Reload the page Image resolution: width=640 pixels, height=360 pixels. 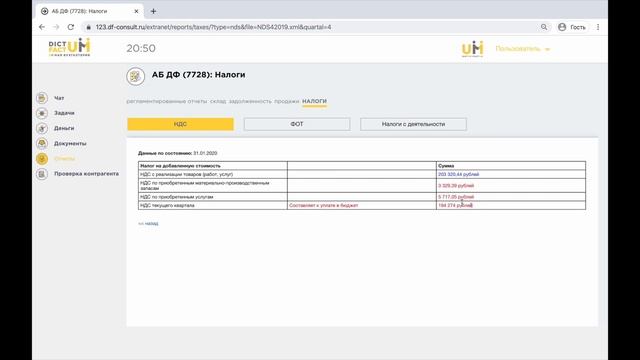71,27
